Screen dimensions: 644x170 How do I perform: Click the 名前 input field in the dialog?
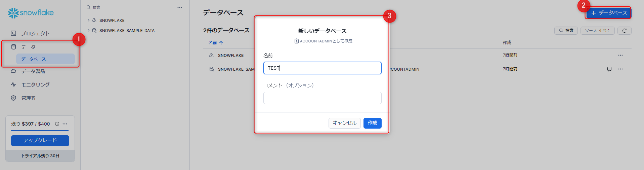pos(322,68)
